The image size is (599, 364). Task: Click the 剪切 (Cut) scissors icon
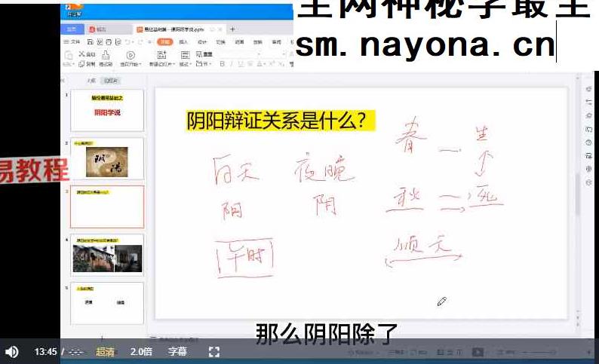click(81, 54)
